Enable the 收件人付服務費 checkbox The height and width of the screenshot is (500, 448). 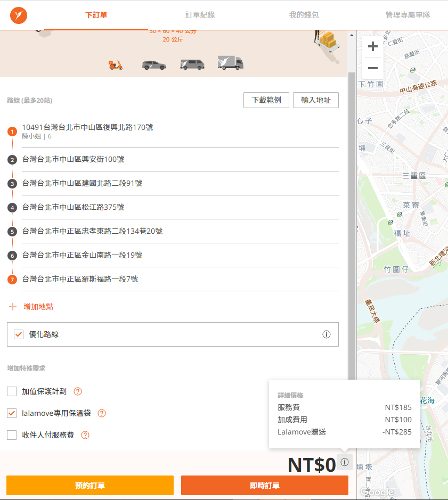point(12,435)
